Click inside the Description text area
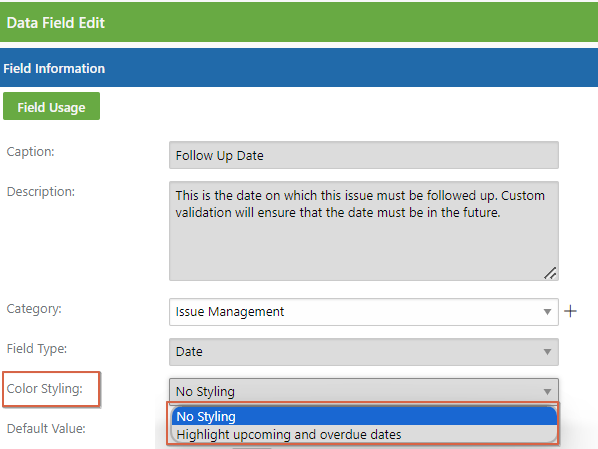Screen dimensions: 598x449 364,231
